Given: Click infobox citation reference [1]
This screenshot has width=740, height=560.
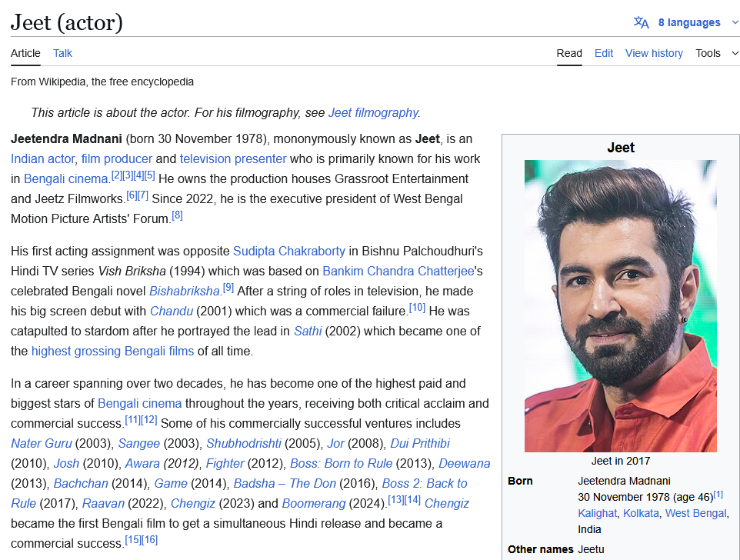Looking at the screenshot, I should point(718,495).
